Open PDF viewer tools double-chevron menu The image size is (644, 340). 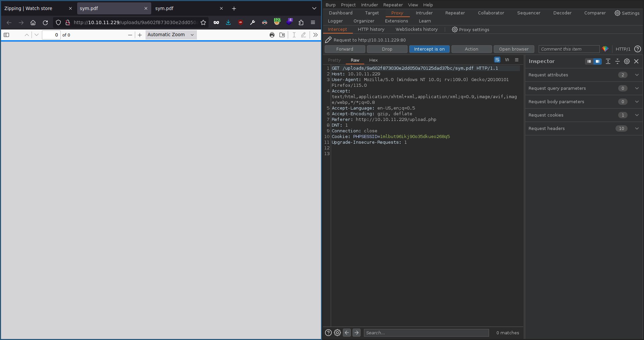pos(315,35)
